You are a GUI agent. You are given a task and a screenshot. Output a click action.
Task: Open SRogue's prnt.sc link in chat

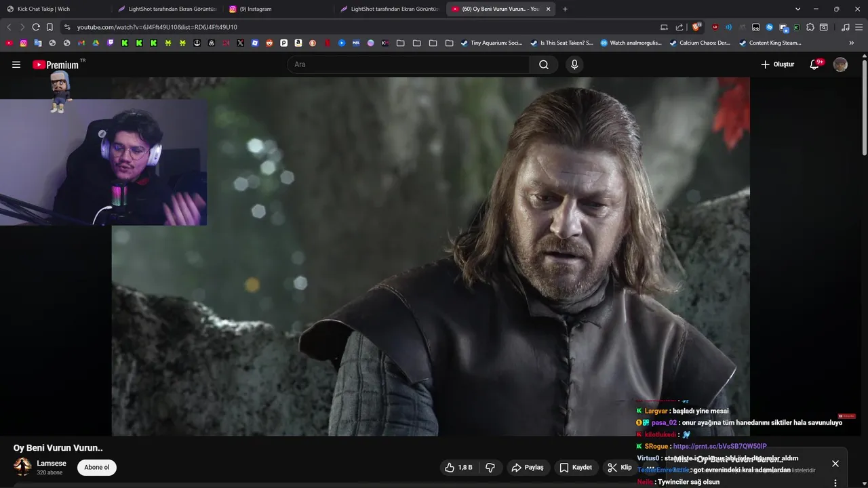pos(719,447)
